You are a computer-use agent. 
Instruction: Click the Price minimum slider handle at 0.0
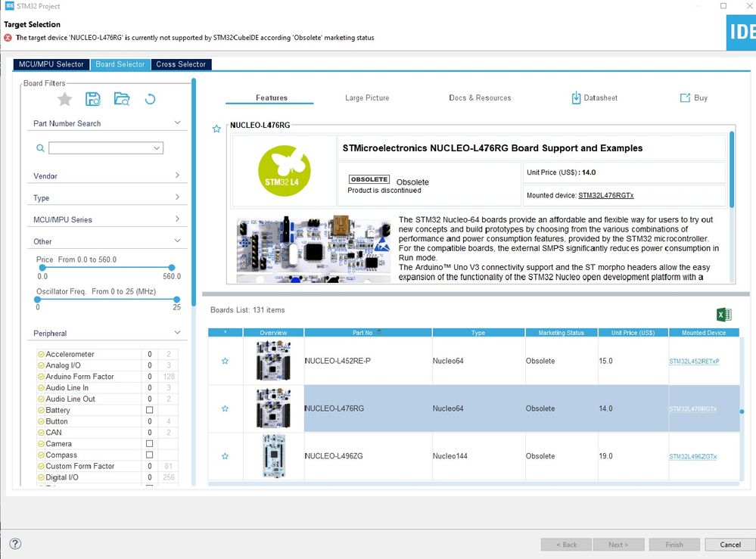coord(42,268)
